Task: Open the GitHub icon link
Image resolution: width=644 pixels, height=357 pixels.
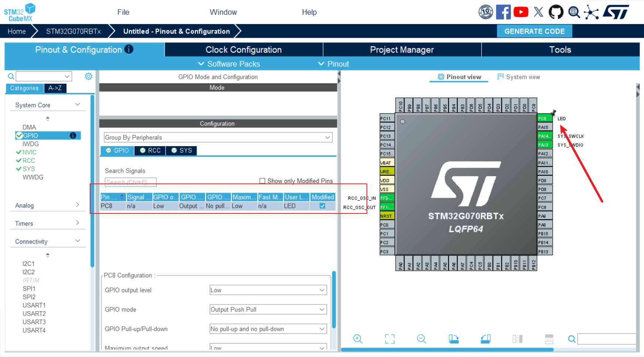Action: point(556,12)
